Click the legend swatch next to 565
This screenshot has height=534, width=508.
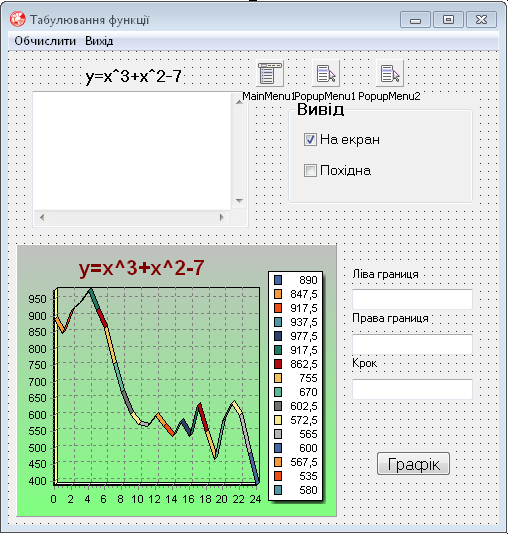pos(278,434)
